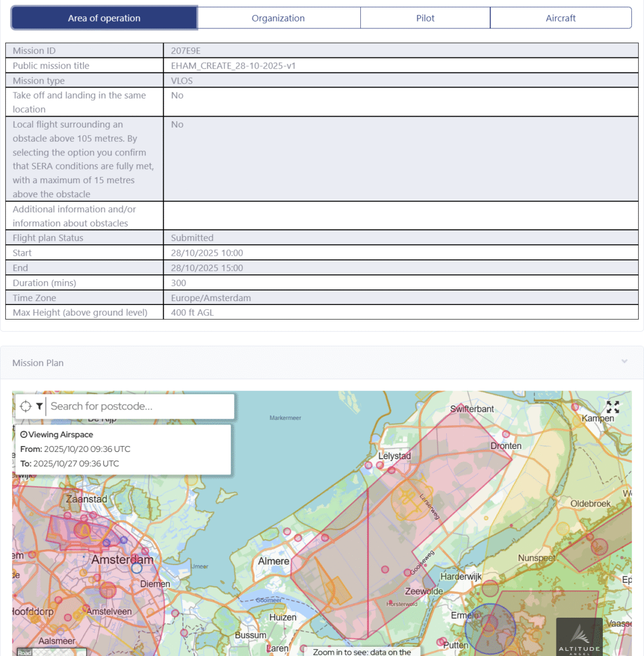The image size is (644, 656).
Task: Open the map filter funnel icon
Action: coord(39,407)
